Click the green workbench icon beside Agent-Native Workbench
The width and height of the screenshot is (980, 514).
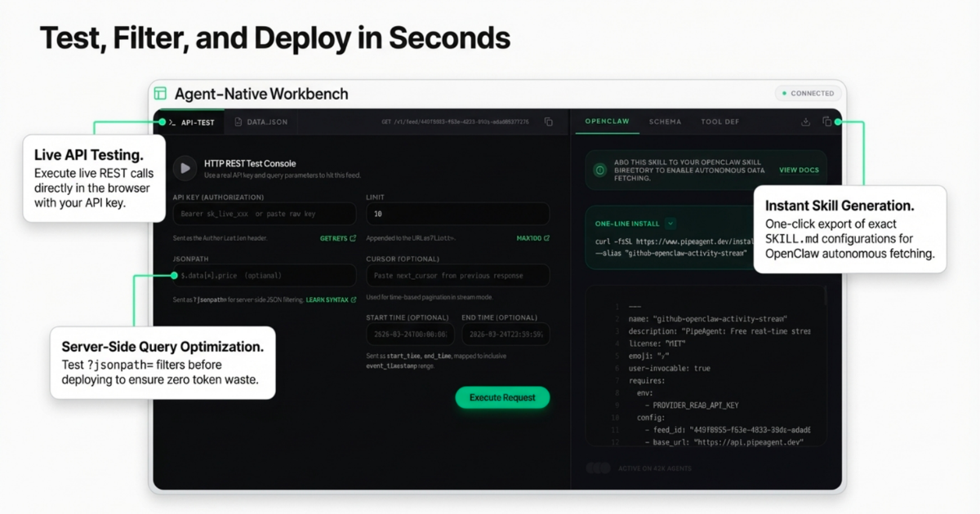pyautogui.click(x=160, y=93)
